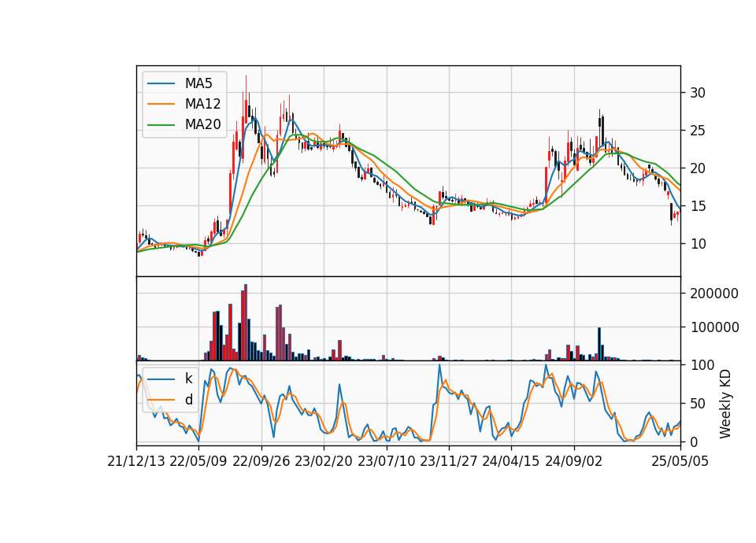756x543 pixels.
Task: Click the tall volume bar after 24/09/02
Action: tap(598, 344)
